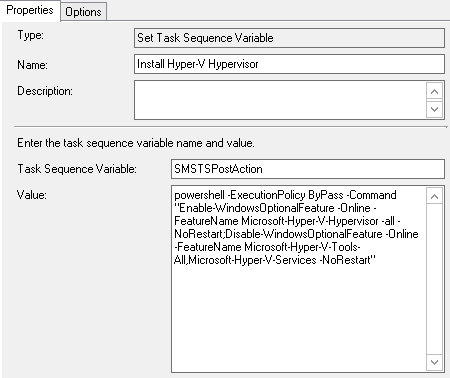This screenshot has height=378, width=450.
Task: Select the Properties tab
Action: point(30,10)
